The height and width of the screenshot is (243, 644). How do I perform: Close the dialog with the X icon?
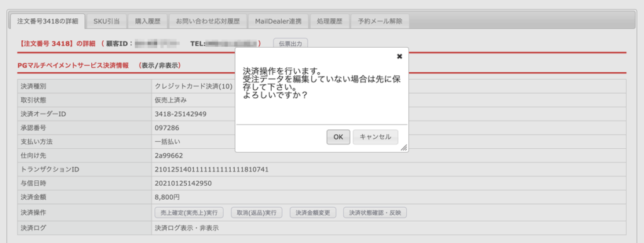point(399,57)
